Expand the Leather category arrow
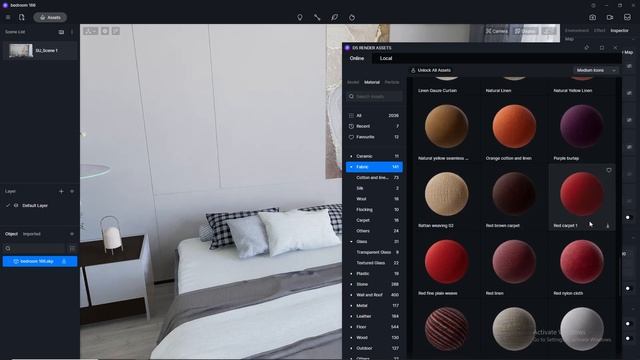This screenshot has width=640, height=360. coord(351,316)
